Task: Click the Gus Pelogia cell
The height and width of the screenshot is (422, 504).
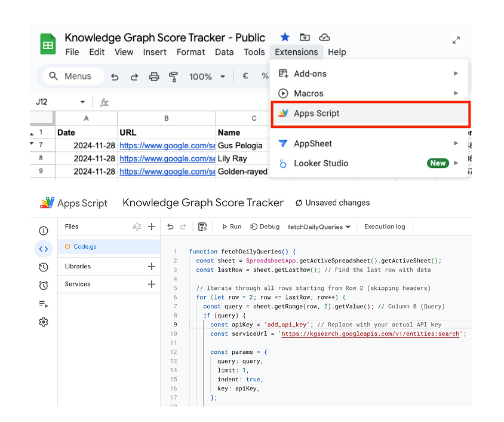Action: coord(242,145)
